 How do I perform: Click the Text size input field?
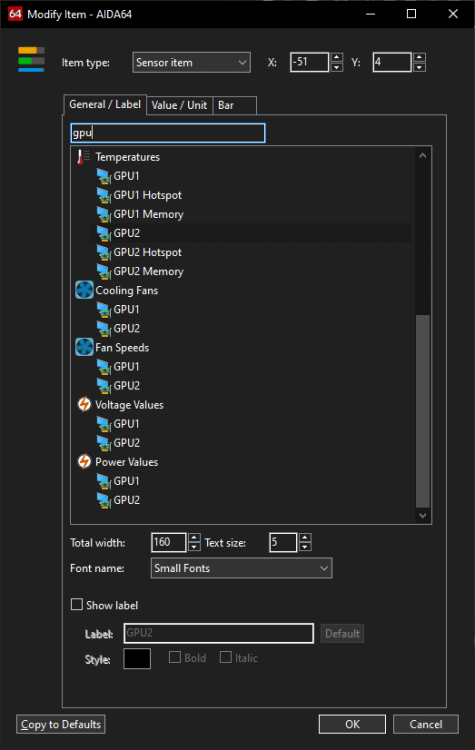(x=283, y=542)
